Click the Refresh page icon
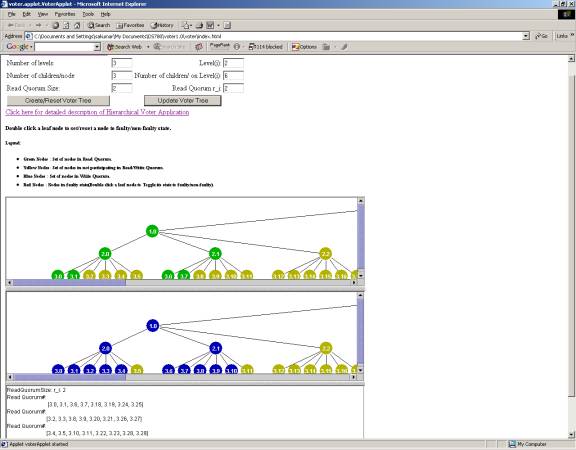 66,25
